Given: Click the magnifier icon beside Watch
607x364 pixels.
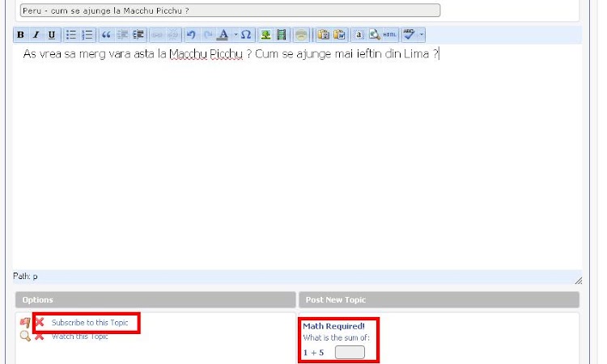Looking at the screenshot, I should [x=25, y=336].
